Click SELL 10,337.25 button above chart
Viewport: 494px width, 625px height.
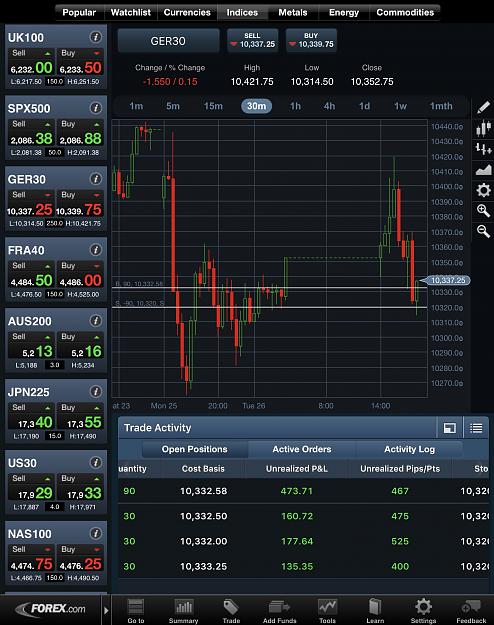point(253,40)
